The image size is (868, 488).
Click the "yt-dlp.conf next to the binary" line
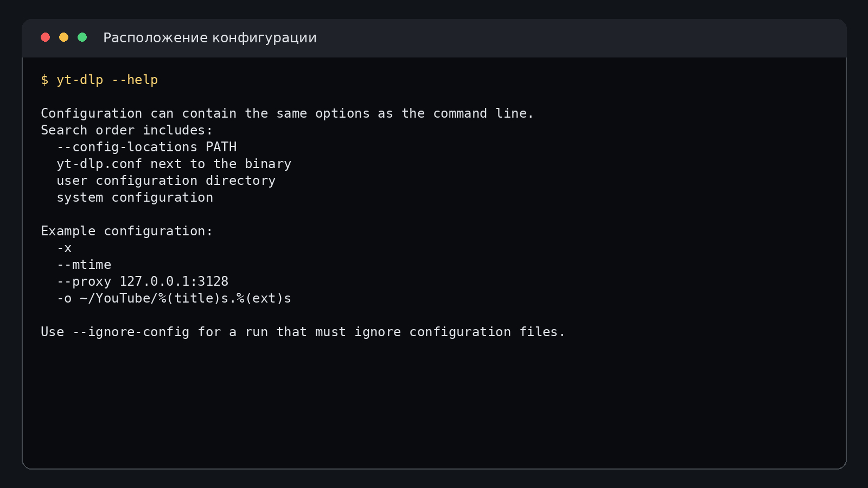pos(174,164)
